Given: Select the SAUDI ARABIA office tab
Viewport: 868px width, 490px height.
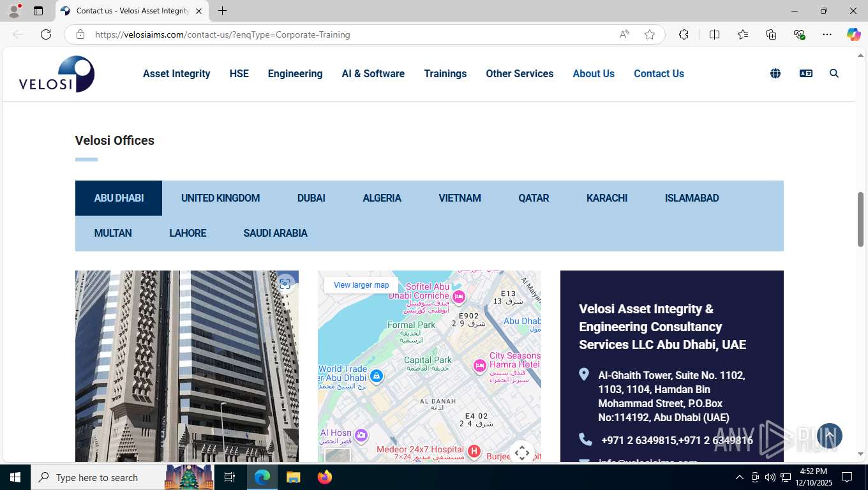Looking at the screenshot, I should [275, 233].
